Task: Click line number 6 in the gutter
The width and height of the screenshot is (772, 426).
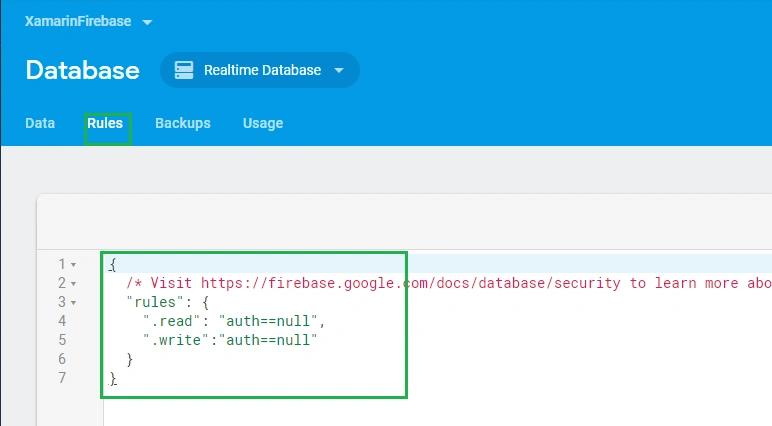Action: pyautogui.click(x=62, y=359)
